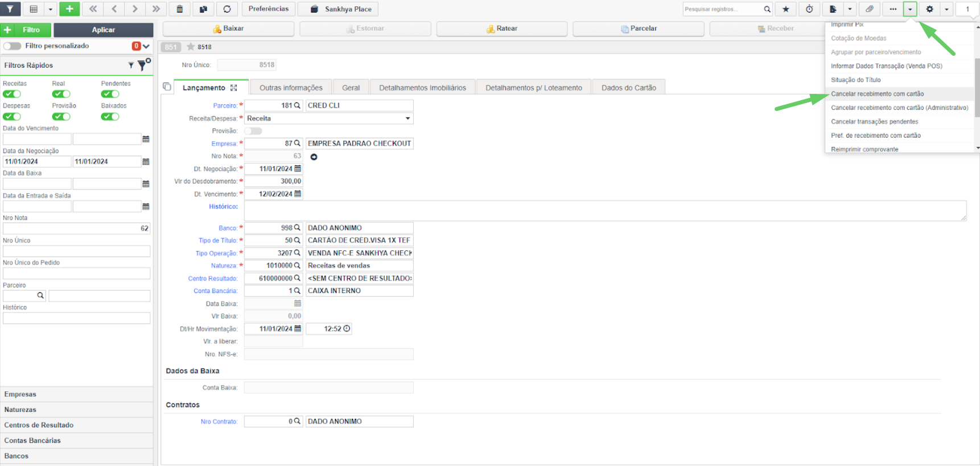980x466 pixels.
Task: Toggle Receitas quick filter
Action: (12, 94)
